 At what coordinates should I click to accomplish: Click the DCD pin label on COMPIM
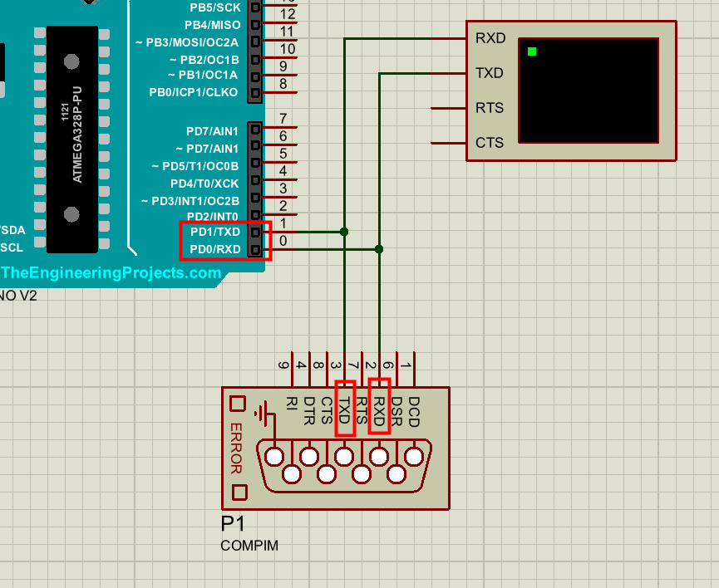tap(414, 411)
